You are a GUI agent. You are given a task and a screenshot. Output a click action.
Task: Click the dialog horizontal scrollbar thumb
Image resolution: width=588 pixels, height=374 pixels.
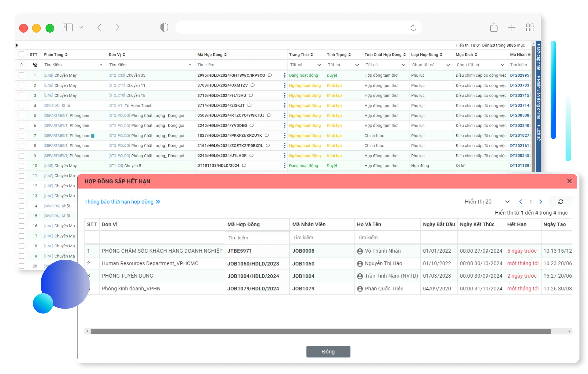pos(321,331)
